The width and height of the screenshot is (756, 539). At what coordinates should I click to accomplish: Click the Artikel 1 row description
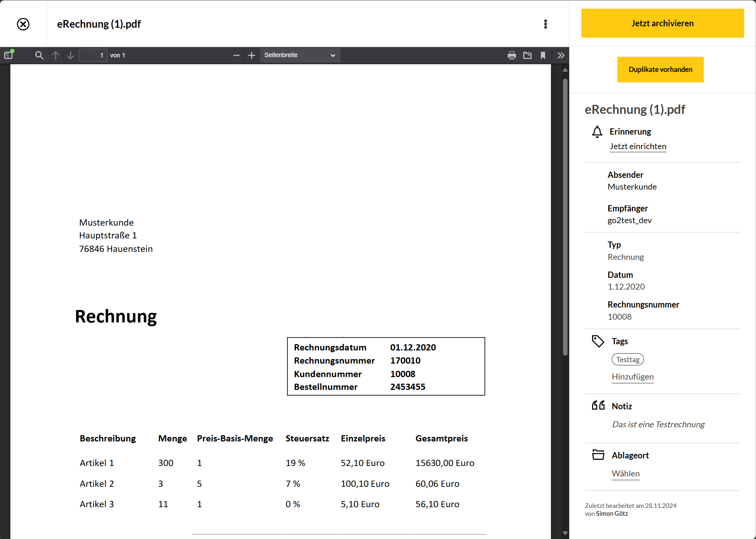tap(97, 463)
